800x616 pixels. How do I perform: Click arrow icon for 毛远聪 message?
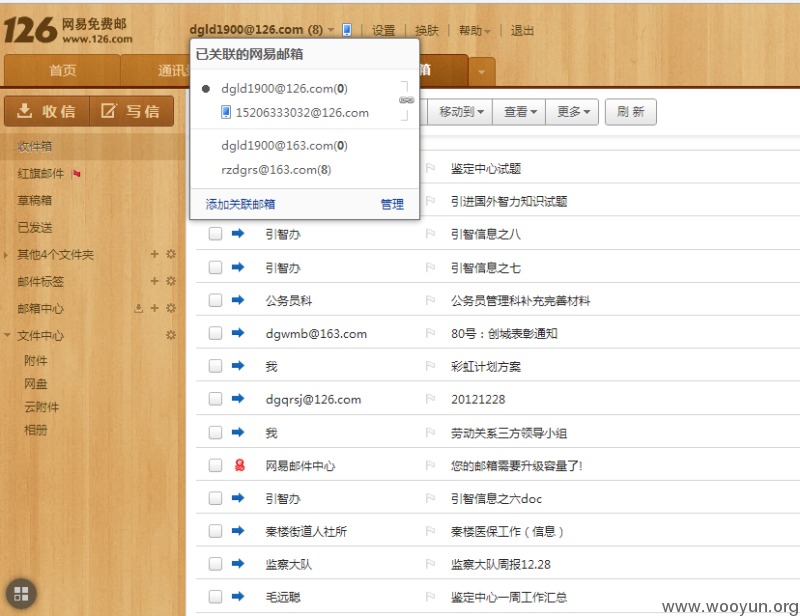[x=238, y=596]
